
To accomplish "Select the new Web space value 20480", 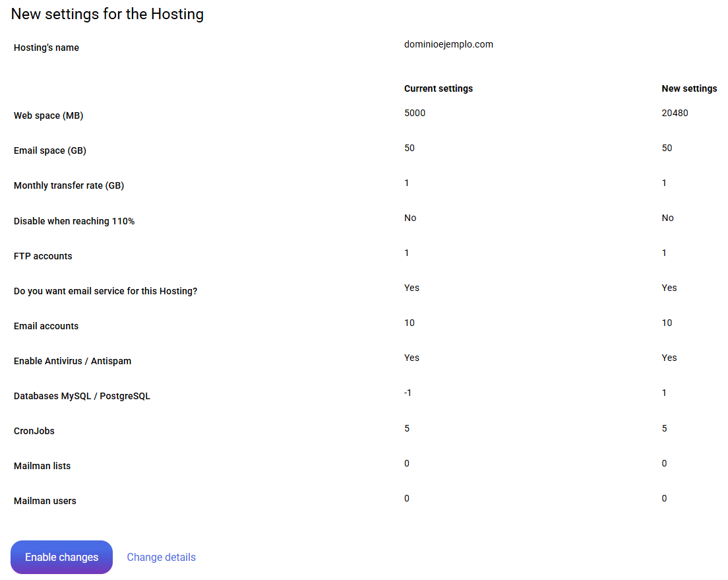I will pos(675,113).
